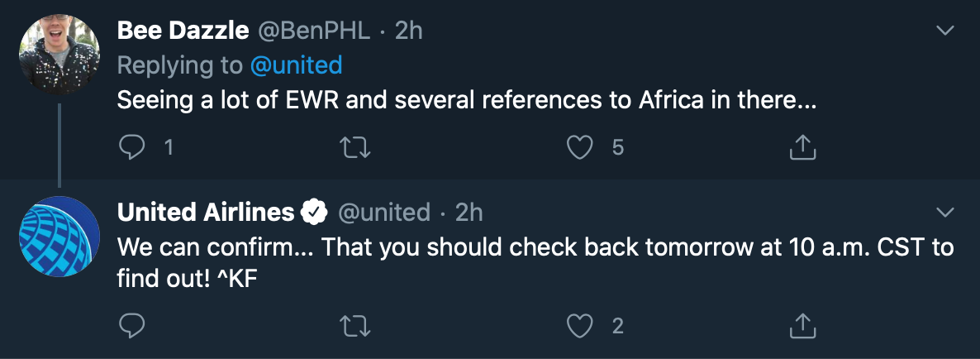The width and height of the screenshot is (980, 359).
Task: Share Bee Dazzle's tweet
Action: pyautogui.click(x=803, y=147)
